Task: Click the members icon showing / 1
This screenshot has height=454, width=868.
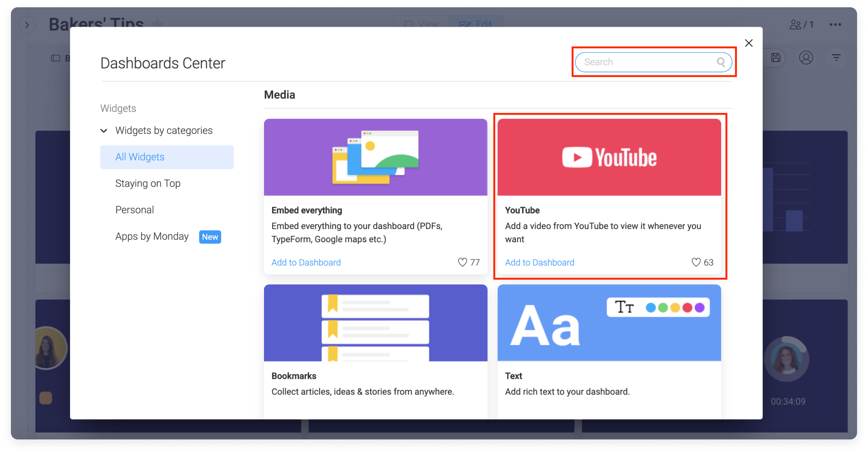Action: pyautogui.click(x=802, y=25)
